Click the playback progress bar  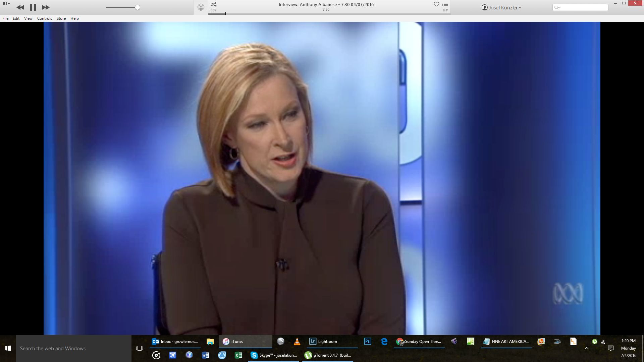(329, 14)
